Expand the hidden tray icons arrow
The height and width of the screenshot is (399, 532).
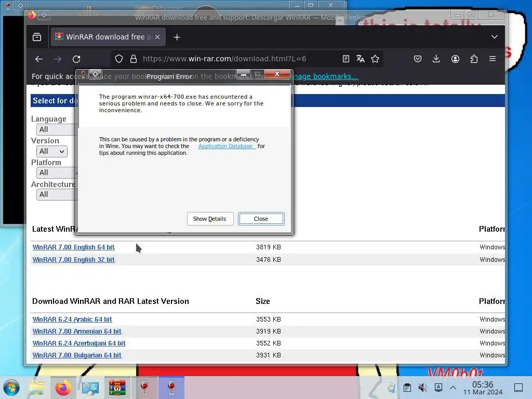pos(453,388)
